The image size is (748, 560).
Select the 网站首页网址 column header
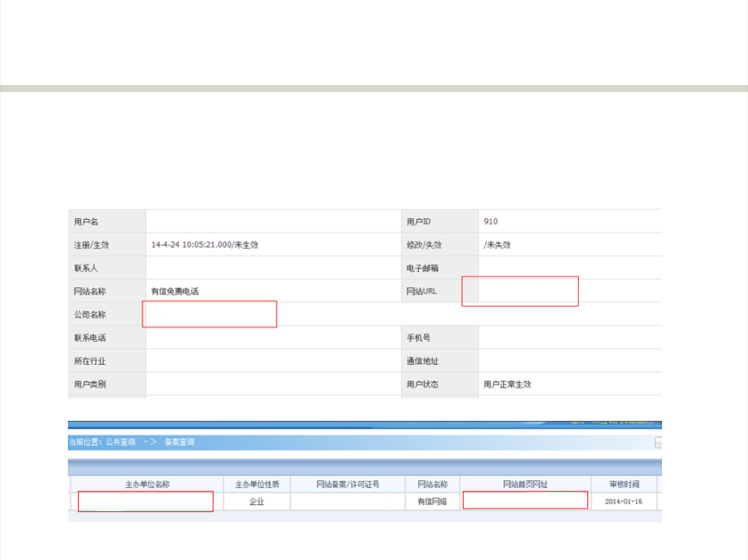coord(526,484)
